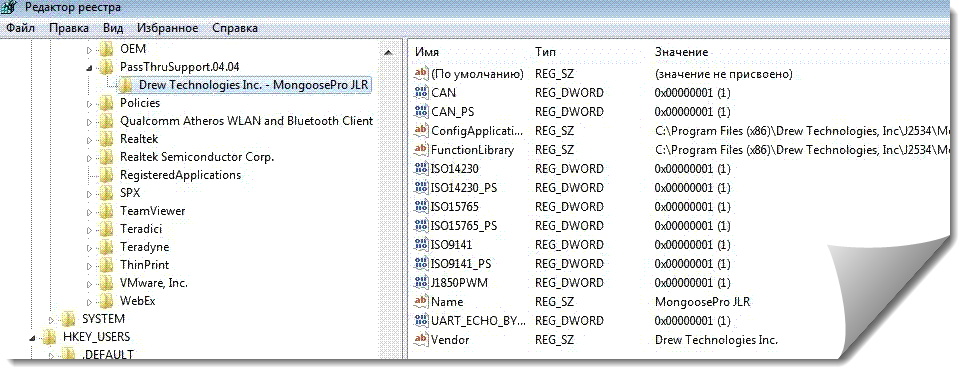Expand the OEM registry key
Image resolution: width=959 pixels, height=368 pixels.
tap(89, 50)
